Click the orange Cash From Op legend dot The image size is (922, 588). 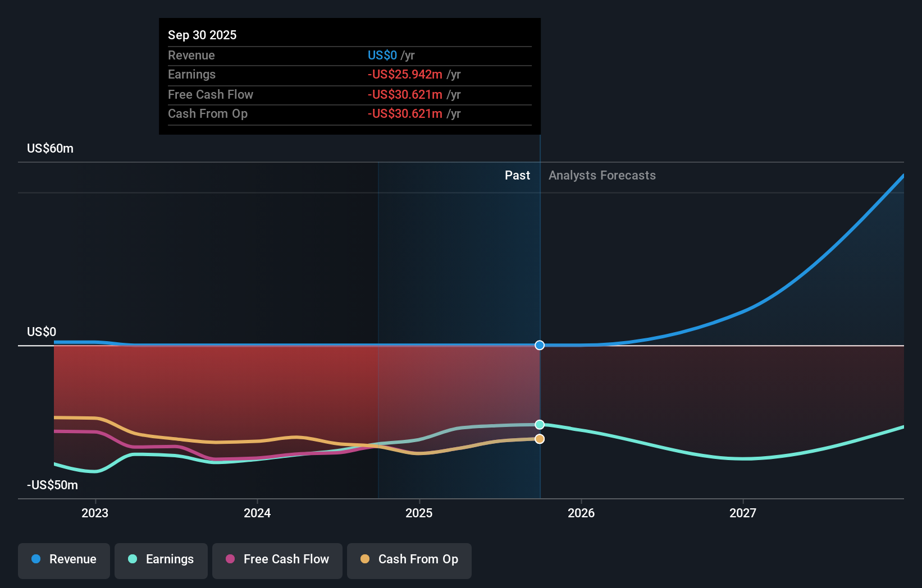point(365,559)
